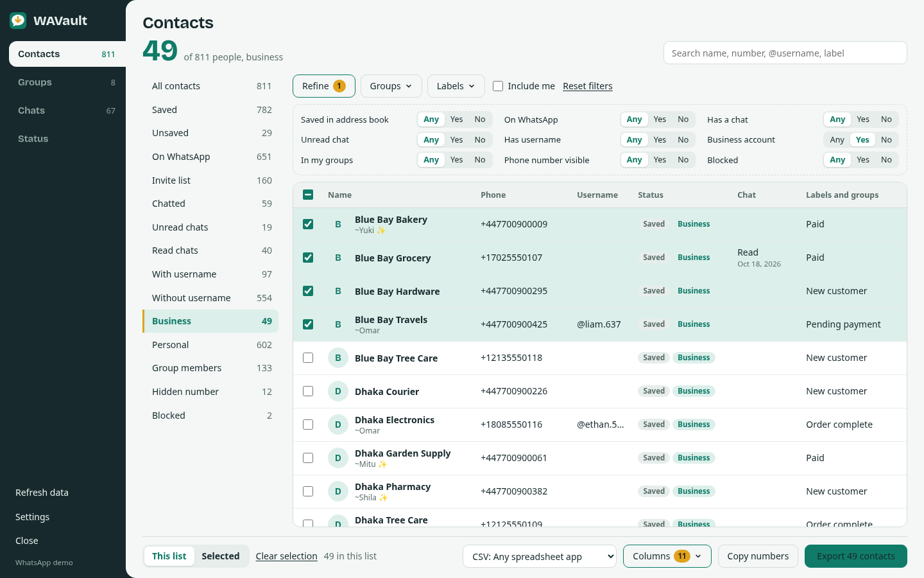Expand the Columns chooser dropdown

[x=667, y=556]
